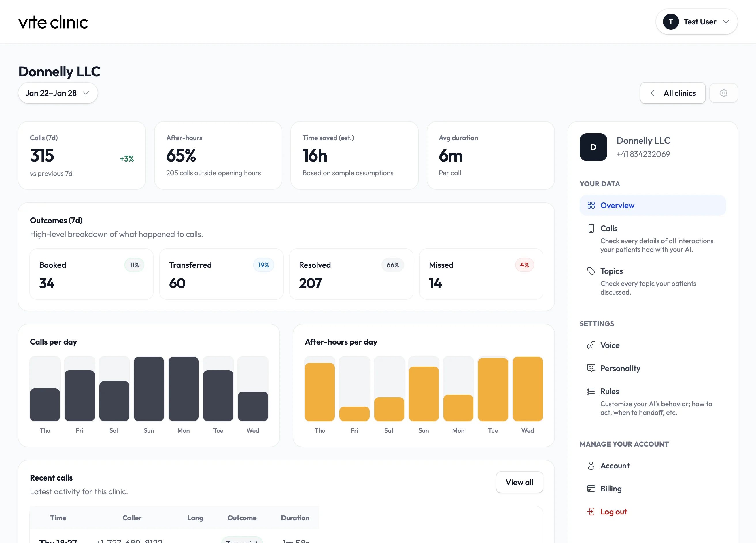The image size is (756, 543).
Task: Click the Topics tag icon
Action: coord(591,271)
